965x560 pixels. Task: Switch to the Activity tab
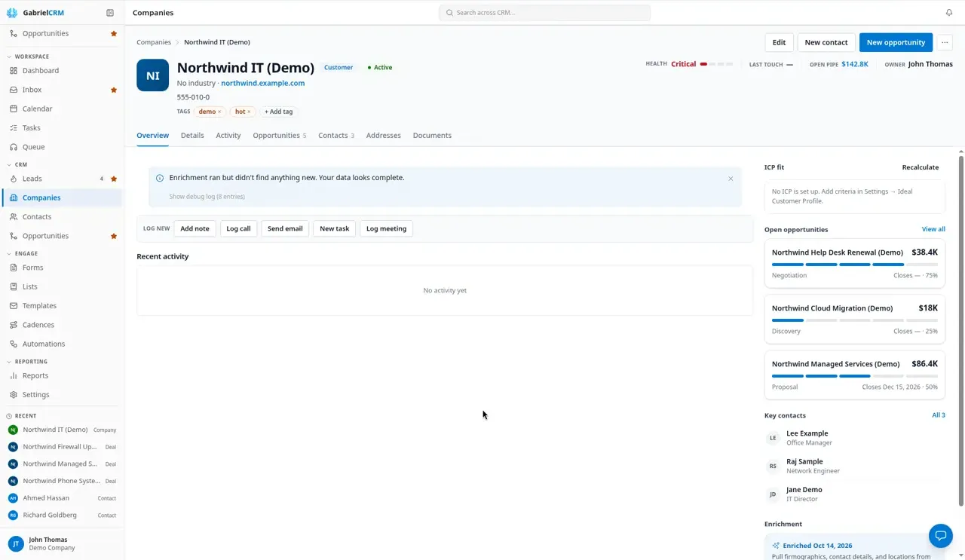point(228,136)
